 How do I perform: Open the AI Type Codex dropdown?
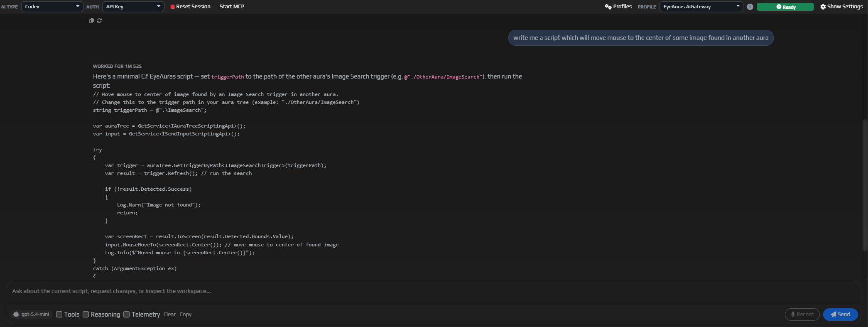click(52, 7)
